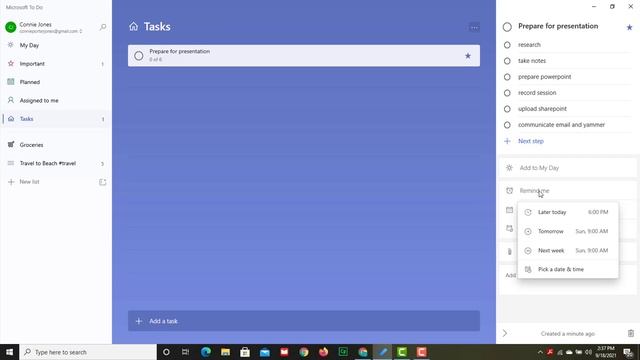640x360 pixels.
Task: Open the search magnifier in sidebar
Action: pos(103,27)
